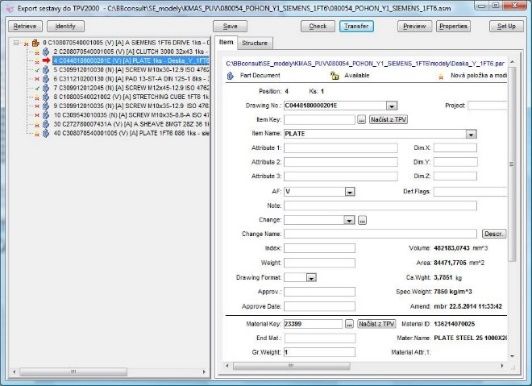Select tree row CLUTCH 3000 32x43
The image size is (532, 386).
[131, 52]
